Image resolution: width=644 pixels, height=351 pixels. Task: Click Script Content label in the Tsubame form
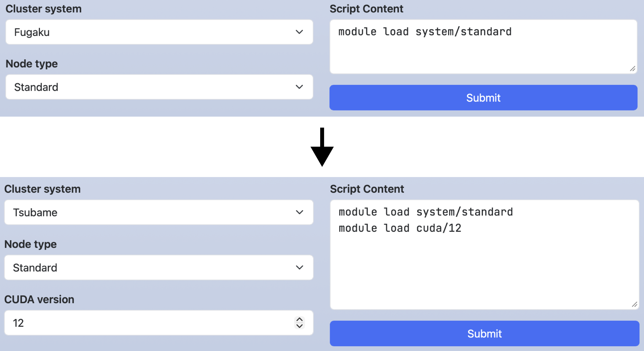click(367, 189)
